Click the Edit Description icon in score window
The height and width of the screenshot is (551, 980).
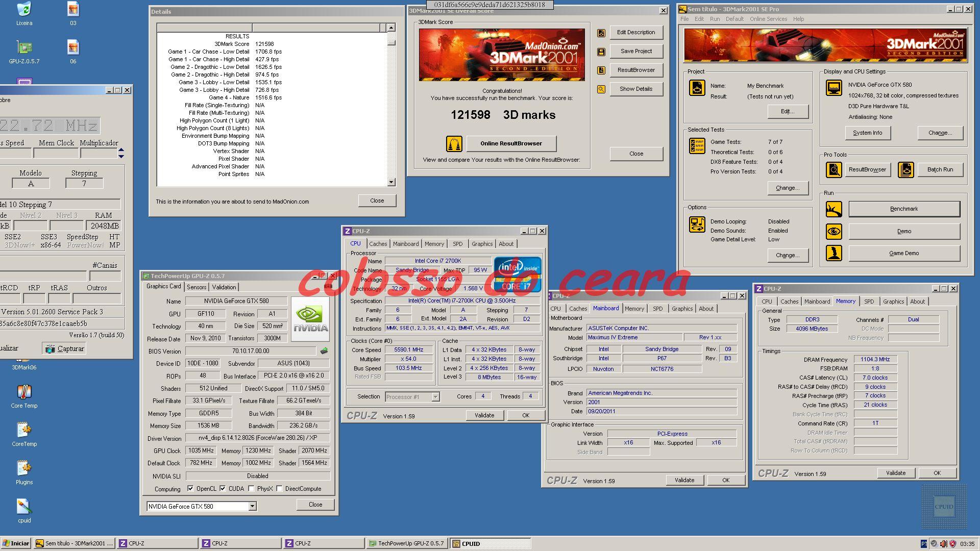[601, 33]
